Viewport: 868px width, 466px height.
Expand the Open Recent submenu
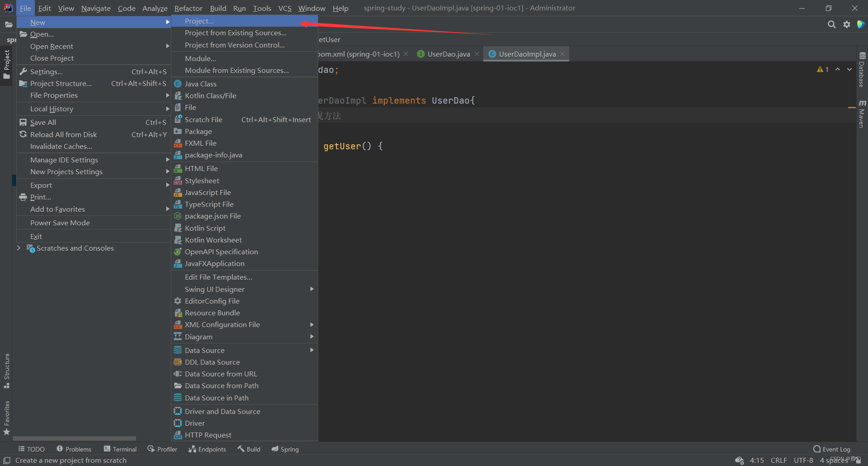pyautogui.click(x=94, y=46)
